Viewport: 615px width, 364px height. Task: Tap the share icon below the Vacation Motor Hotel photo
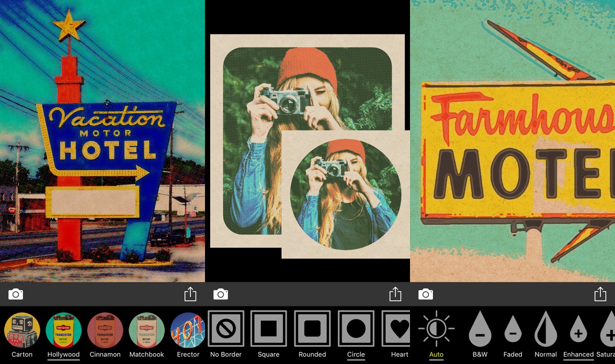(190, 294)
